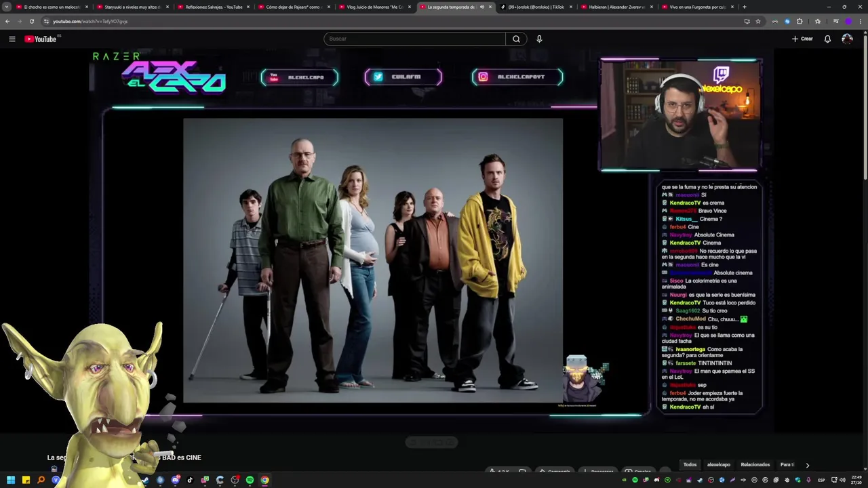Open Sticky Notes from the taskbar
This screenshot has width=868, height=488.
[26, 480]
